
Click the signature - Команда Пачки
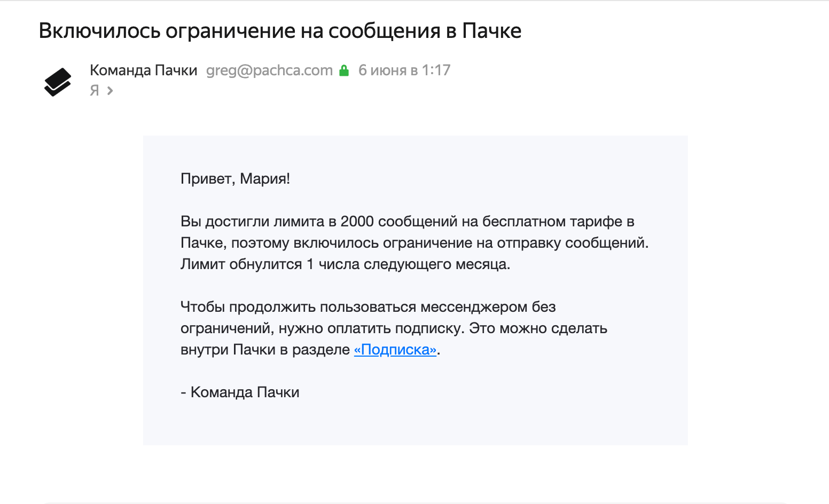(x=240, y=392)
